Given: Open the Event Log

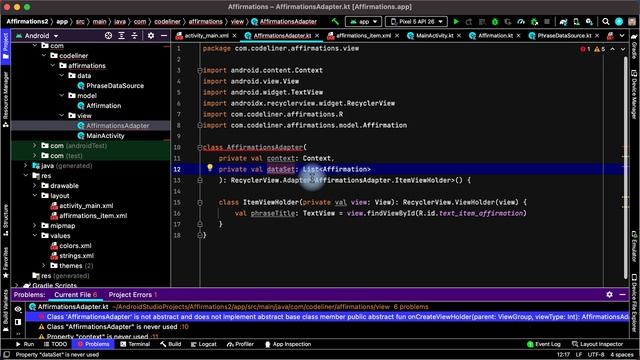Looking at the screenshot, I should [544, 344].
